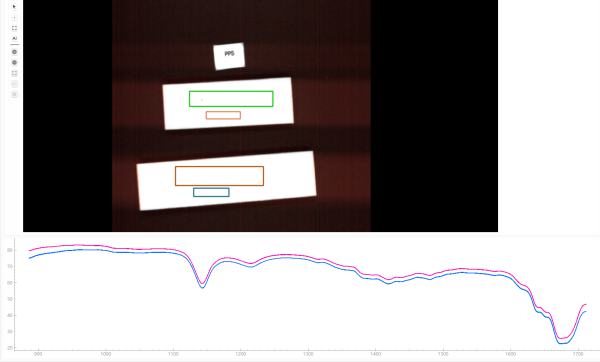Click the 80 y-axis tick label
This screenshot has height=362, width=600.
10,250
